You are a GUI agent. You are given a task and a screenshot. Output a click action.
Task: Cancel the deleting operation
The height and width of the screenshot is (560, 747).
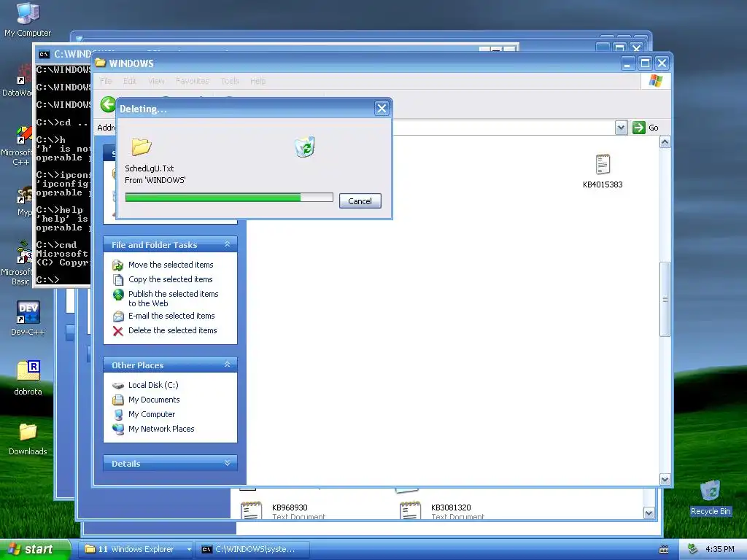(360, 201)
